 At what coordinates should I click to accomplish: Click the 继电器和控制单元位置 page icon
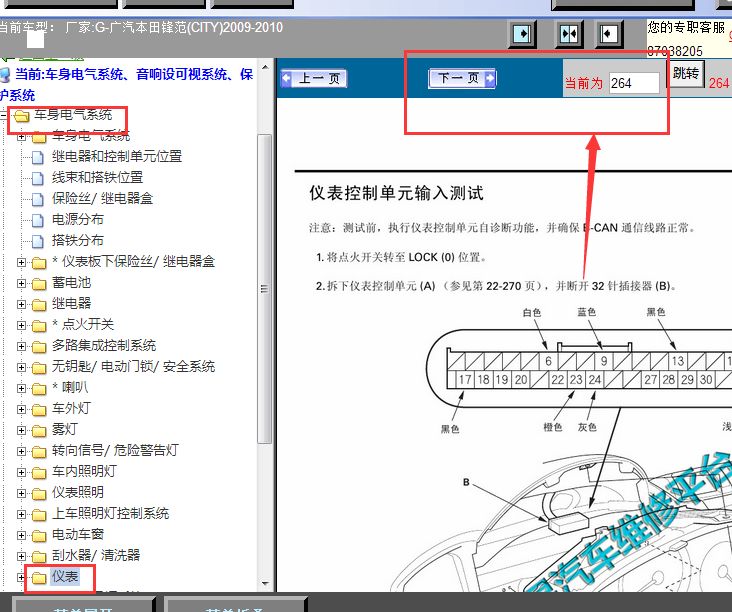[38, 157]
